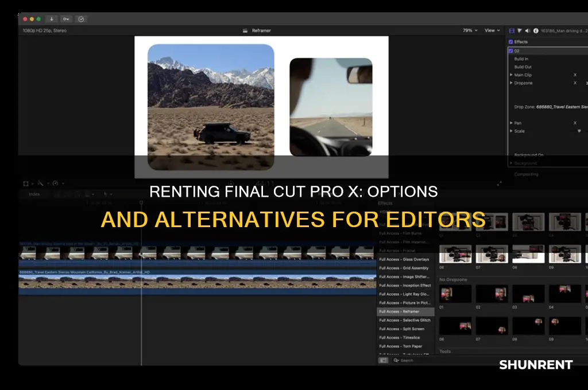Click the Build Out parameter
This screenshot has height=390, width=588.
[x=523, y=67]
